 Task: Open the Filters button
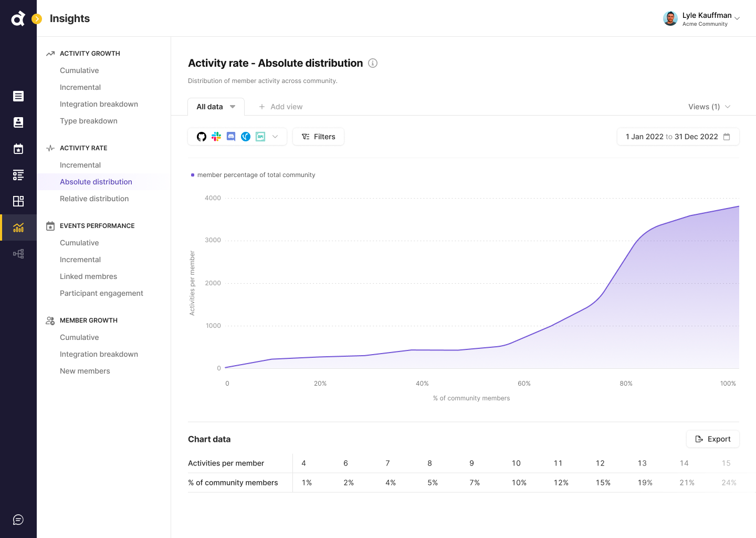click(318, 137)
